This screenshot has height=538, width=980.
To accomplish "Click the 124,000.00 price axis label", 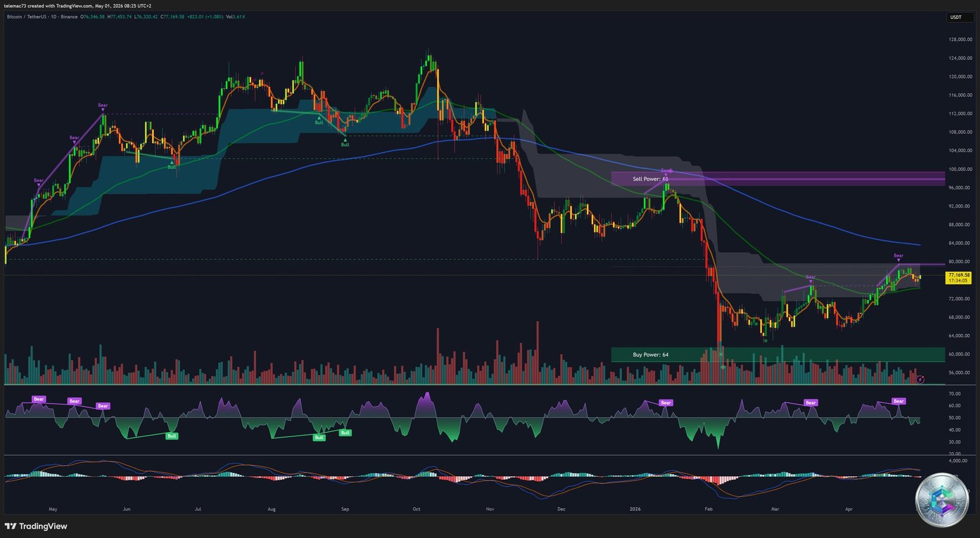I will (x=960, y=58).
